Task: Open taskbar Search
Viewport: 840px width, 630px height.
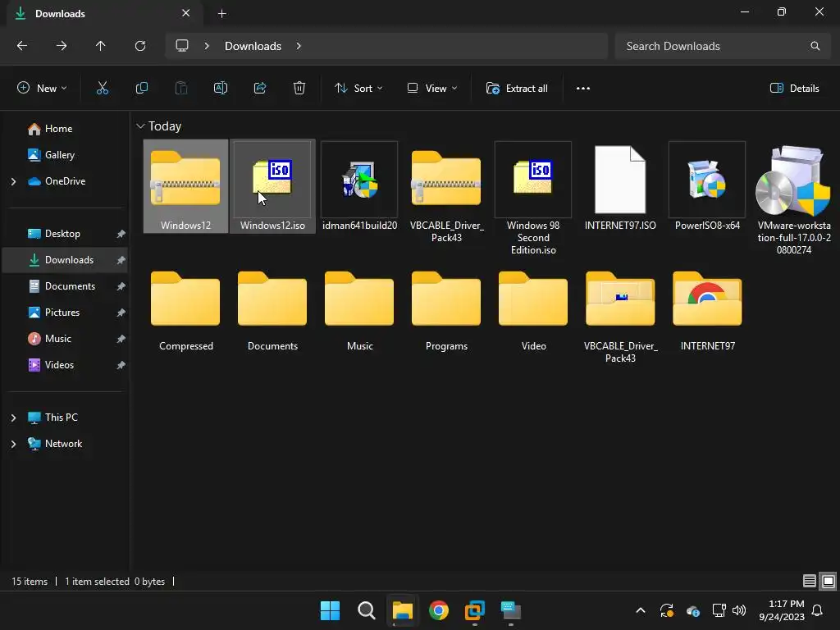Action: pos(367,610)
